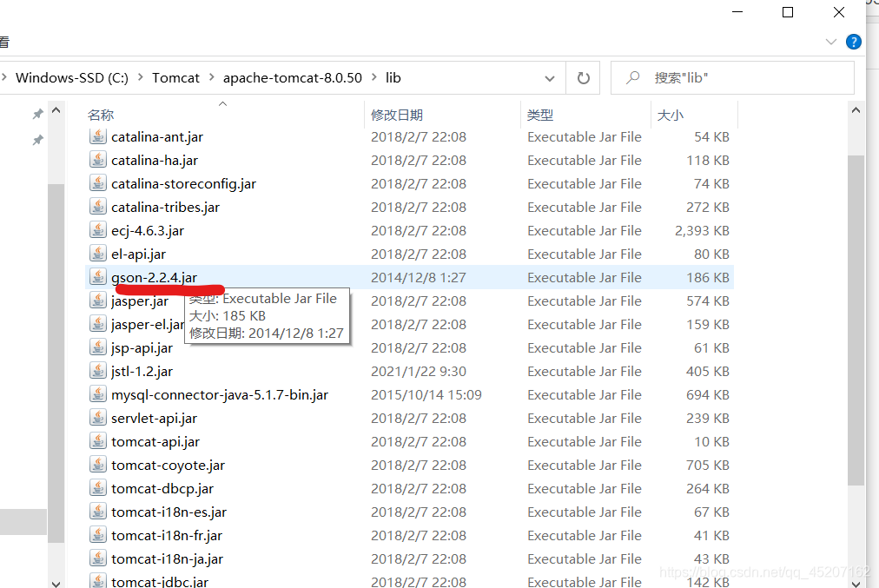Screen dimensions: 879x588
Task: Sort files by the 名称 column
Action: point(100,114)
